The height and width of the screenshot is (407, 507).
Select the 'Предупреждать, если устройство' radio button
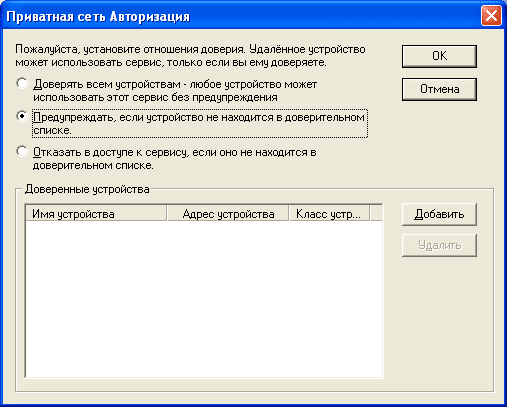(22, 116)
